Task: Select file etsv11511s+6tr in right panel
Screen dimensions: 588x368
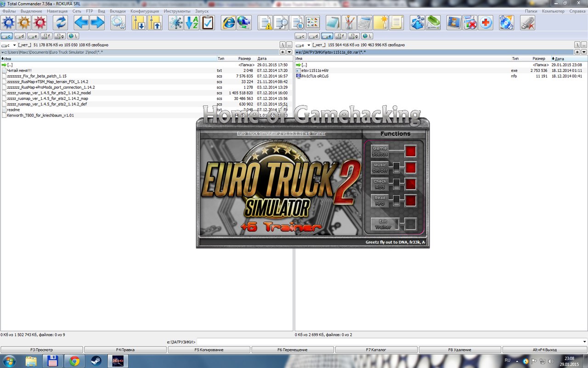Action: click(x=315, y=70)
